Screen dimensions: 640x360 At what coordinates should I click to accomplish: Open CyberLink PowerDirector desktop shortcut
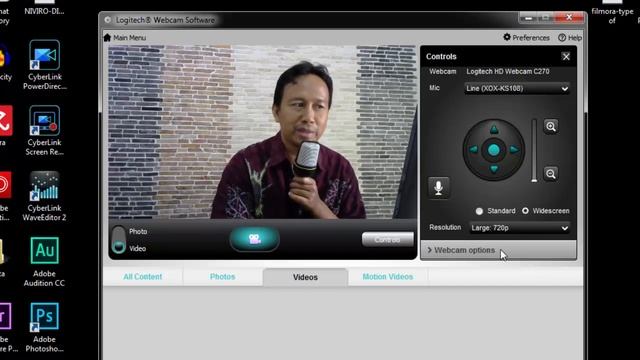click(44, 65)
